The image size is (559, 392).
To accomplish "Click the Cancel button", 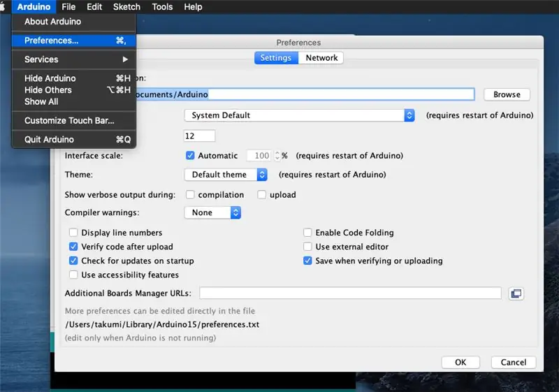I will coord(514,363).
